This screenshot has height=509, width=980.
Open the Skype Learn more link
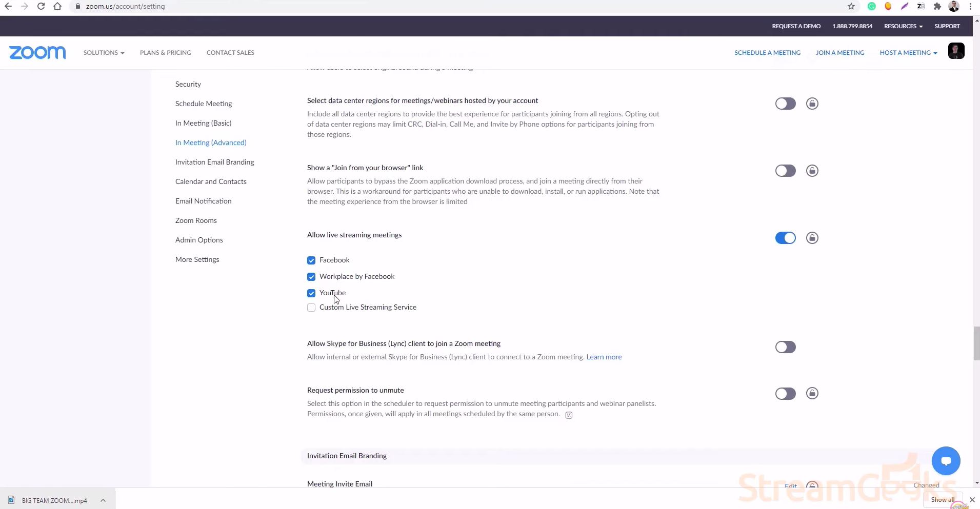coord(604,357)
